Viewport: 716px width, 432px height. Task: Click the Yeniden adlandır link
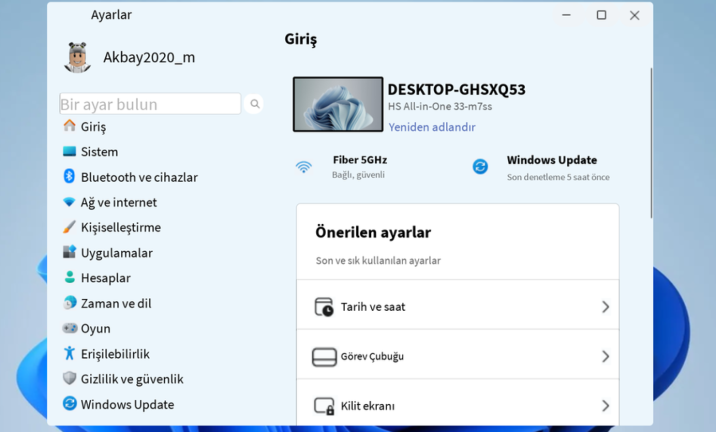click(x=432, y=127)
